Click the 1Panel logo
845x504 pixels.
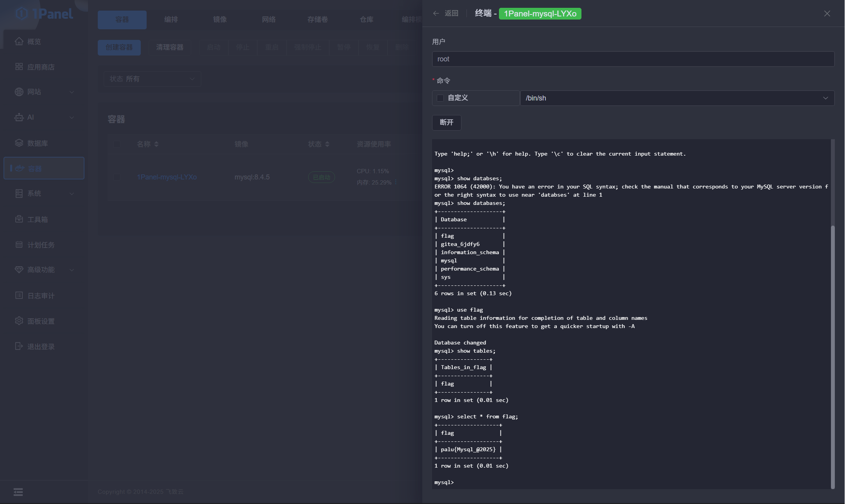(x=44, y=14)
